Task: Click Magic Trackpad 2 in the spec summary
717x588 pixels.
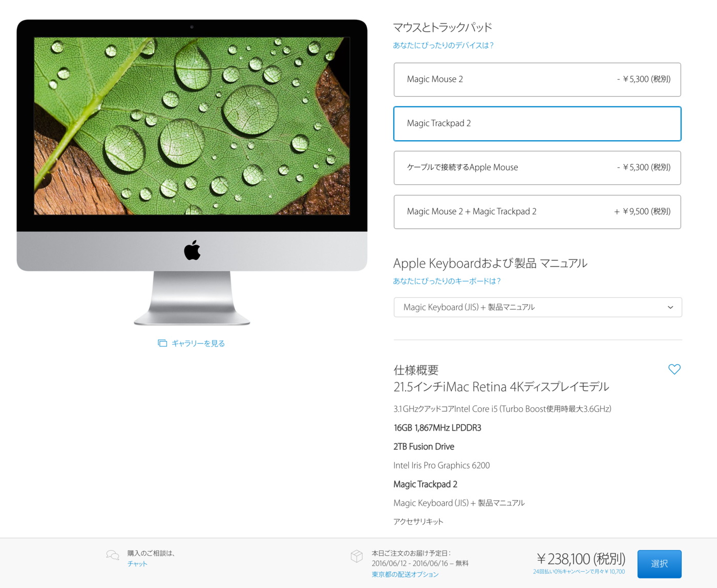Action: click(425, 484)
